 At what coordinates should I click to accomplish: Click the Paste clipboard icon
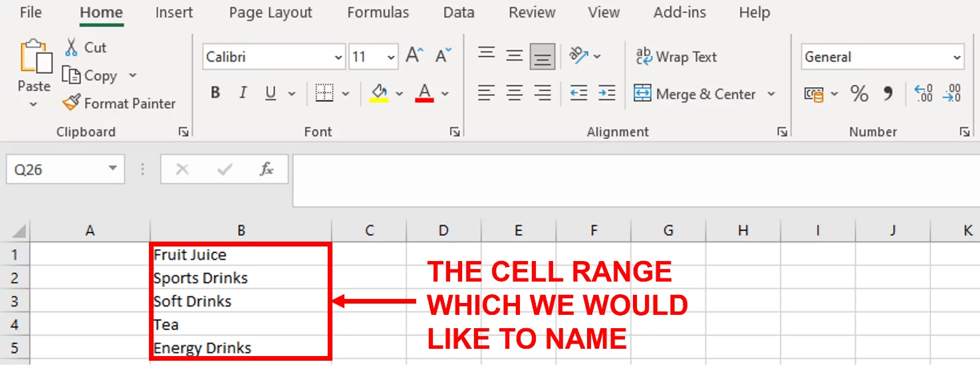click(x=36, y=56)
